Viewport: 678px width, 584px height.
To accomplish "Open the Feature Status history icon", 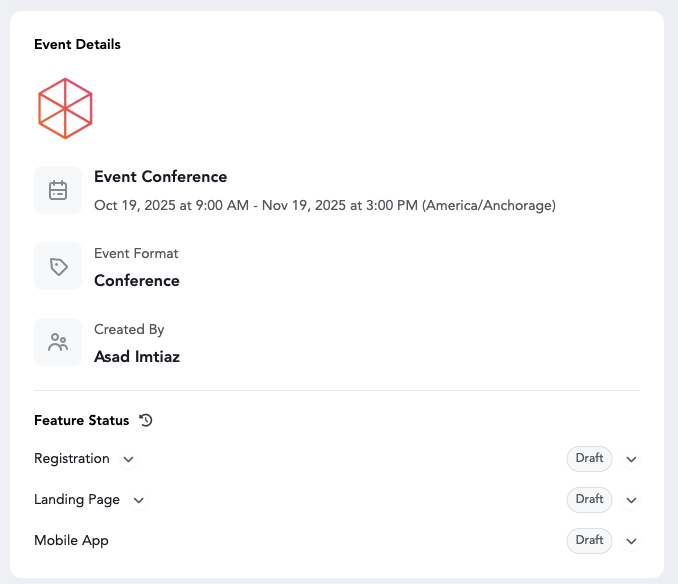I will 146,420.
